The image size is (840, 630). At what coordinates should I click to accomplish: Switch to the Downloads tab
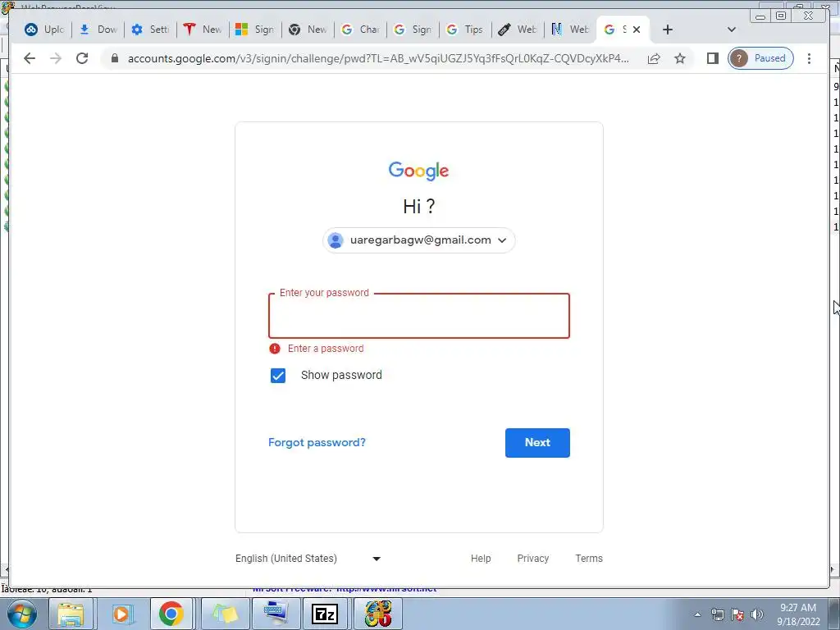point(98,30)
